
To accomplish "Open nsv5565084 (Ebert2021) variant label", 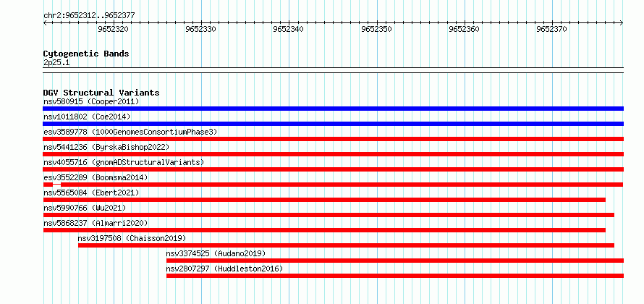I will pos(91,193).
